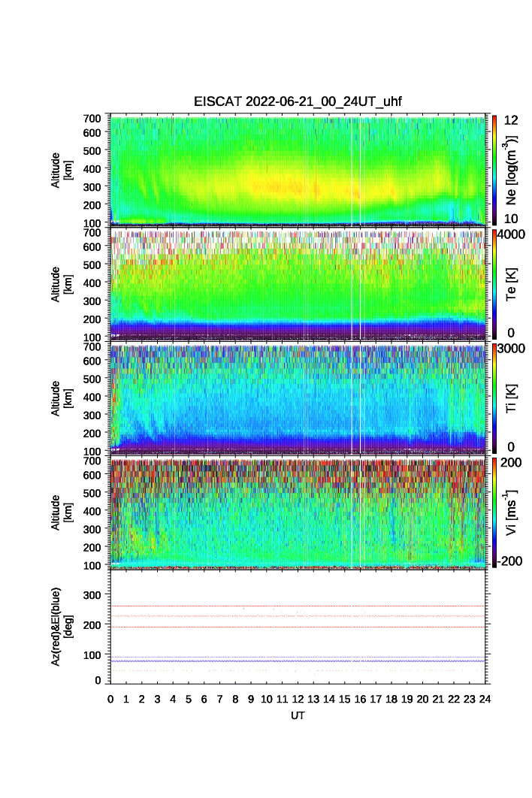
Task: Select the electron temperature heatmap panel
Action: point(298,284)
